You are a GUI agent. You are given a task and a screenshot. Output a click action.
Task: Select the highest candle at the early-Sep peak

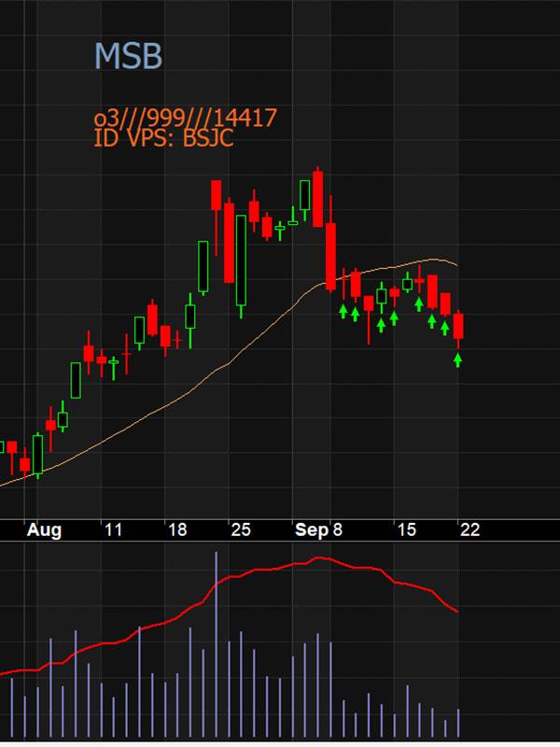click(x=318, y=198)
